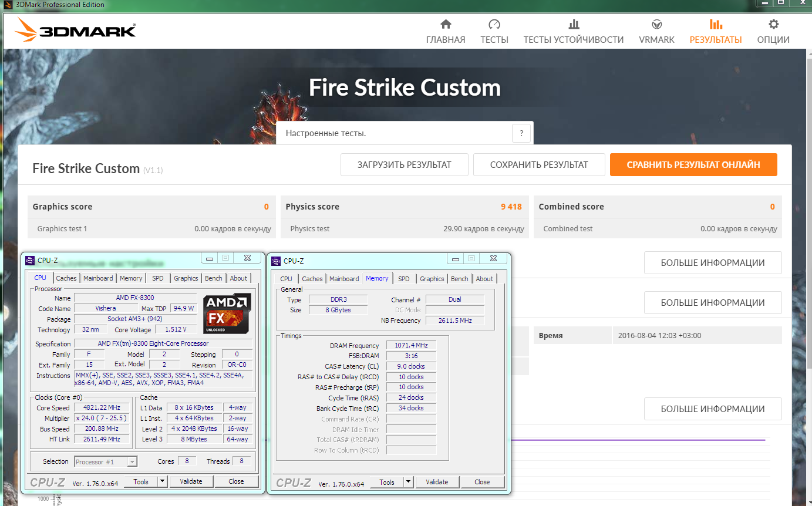812x506 pixels.
Task: Click Channel # value 'Dual'
Action: (x=455, y=299)
